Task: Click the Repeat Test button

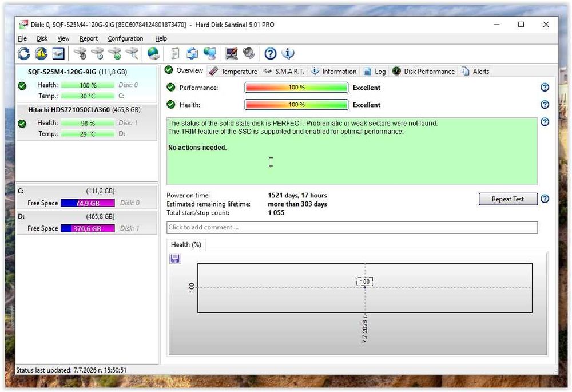Action: click(x=508, y=199)
